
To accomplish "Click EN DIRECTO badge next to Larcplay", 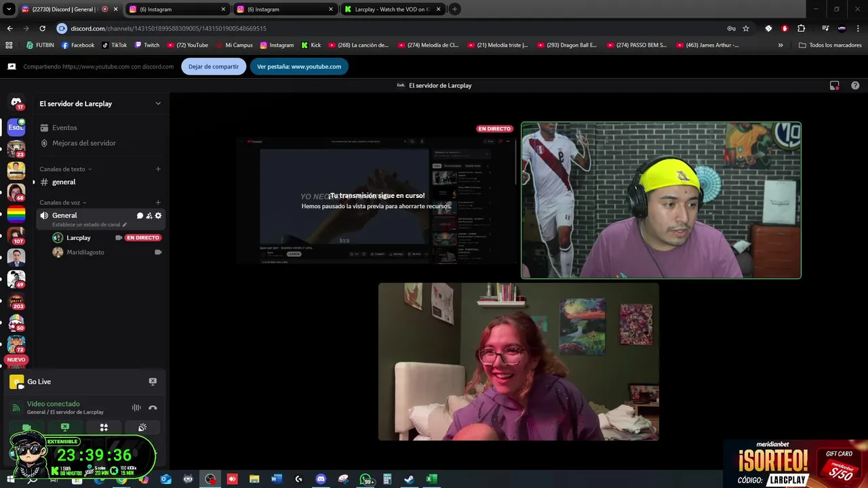I will tap(143, 238).
